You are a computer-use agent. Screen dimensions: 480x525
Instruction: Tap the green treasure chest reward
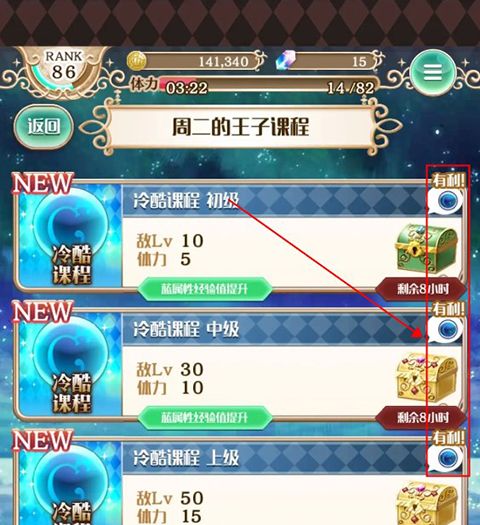[x=426, y=248]
